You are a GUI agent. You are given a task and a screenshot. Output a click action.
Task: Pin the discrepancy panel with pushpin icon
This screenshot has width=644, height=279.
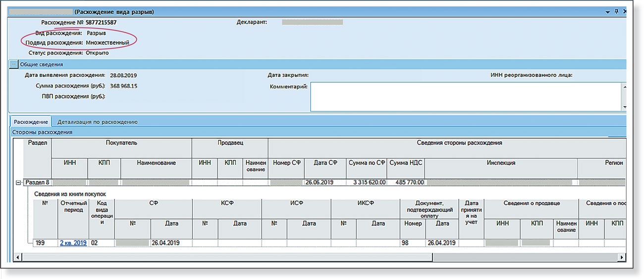(x=616, y=12)
